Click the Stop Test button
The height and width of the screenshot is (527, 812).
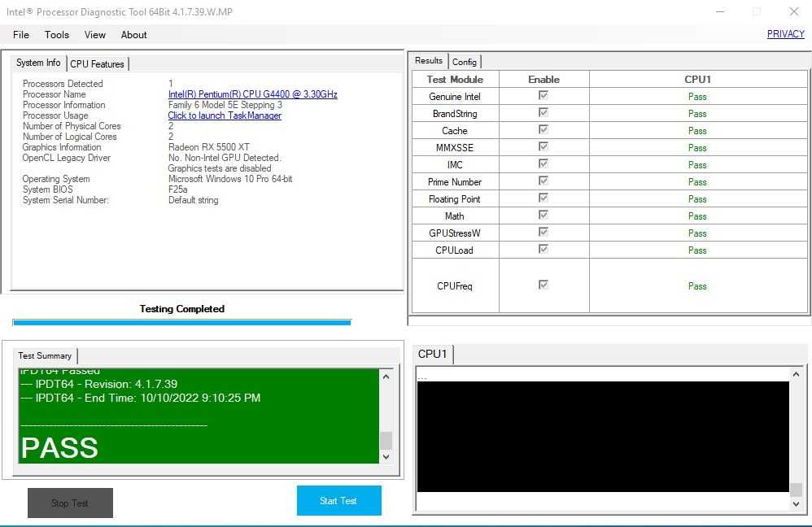click(70, 503)
